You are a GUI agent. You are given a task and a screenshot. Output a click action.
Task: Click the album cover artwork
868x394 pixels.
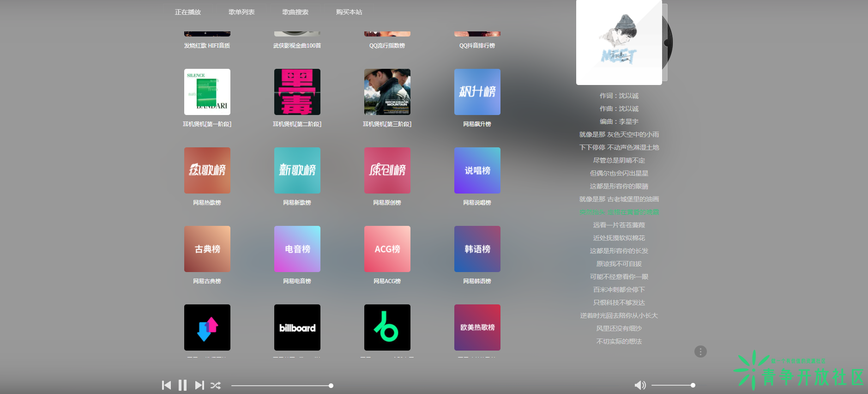(619, 42)
